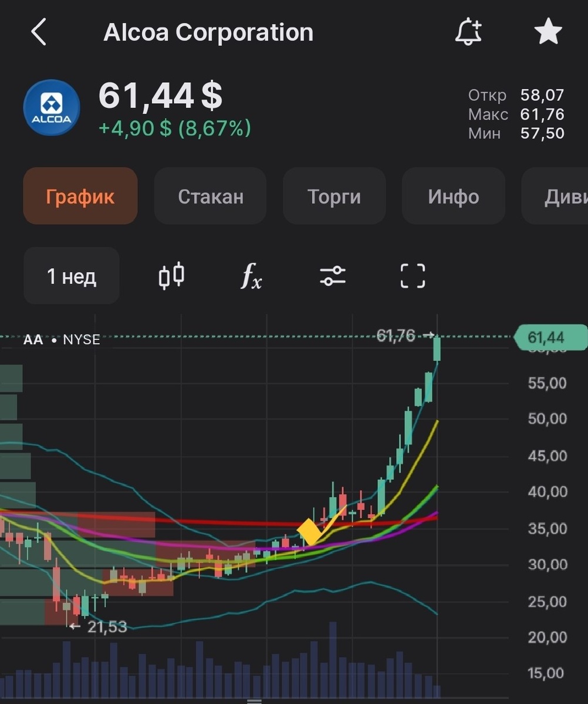Expand chart to fullscreen

[413, 276]
